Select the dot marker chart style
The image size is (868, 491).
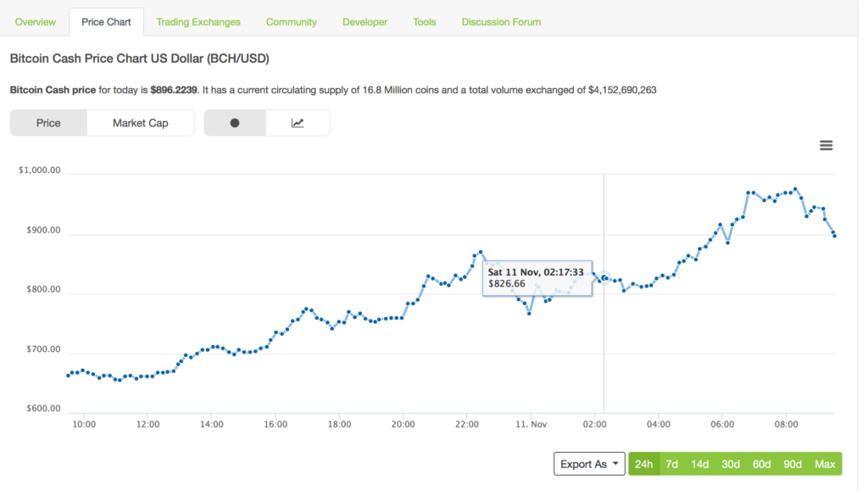tap(235, 123)
